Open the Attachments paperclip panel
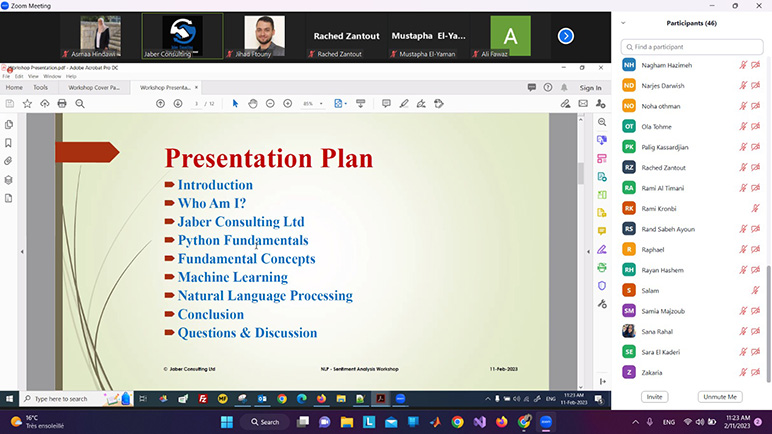The image size is (772, 434). 9,161
